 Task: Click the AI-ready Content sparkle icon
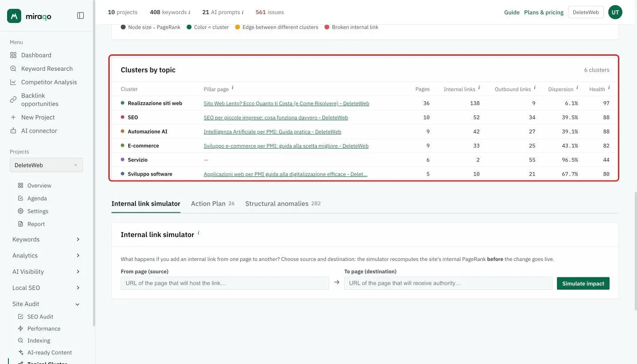(20, 353)
